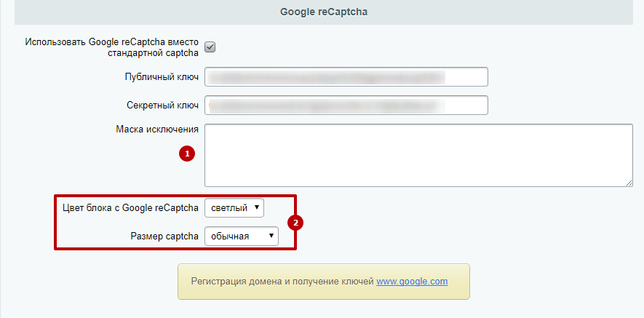Click the Размер captcha label
This screenshot has height=318, width=644.
(164, 236)
